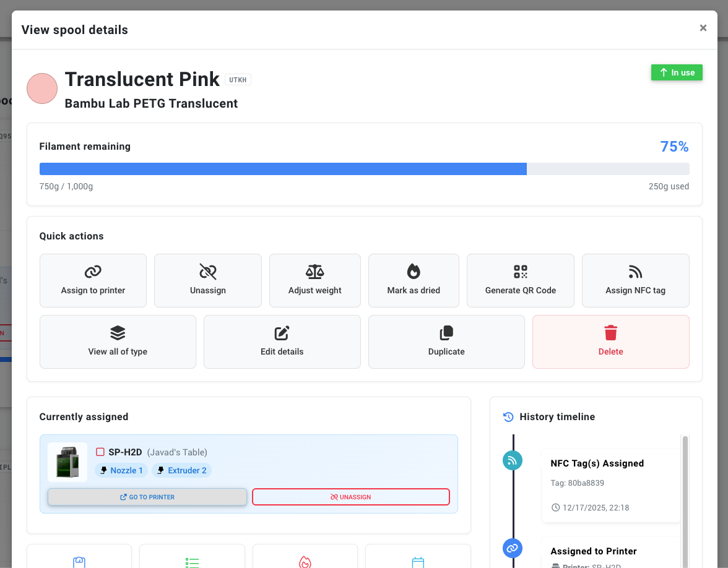Image resolution: width=728 pixels, height=568 pixels.
Task: Click the View all of type tile
Action: click(x=118, y=342)
